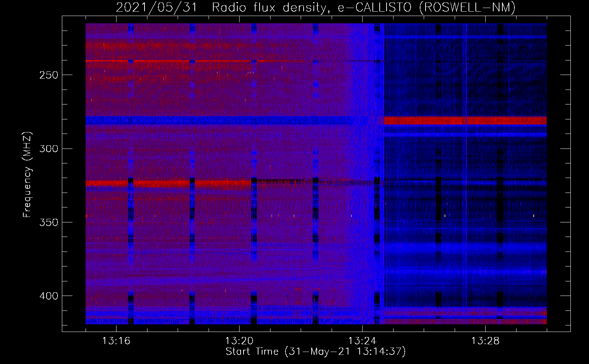Image resolution: width=589 pixels, height=364 pixels.
Task: Click the plot title 'Radio flux density, e-CALLISTO (ROSWELL-NM)'
Action: [364, 7]
